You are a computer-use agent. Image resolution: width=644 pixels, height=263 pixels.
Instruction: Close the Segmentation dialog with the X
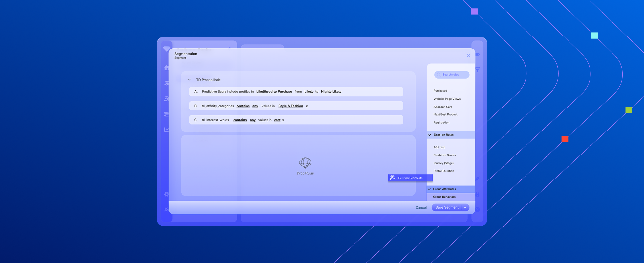[x=468, y=55]
